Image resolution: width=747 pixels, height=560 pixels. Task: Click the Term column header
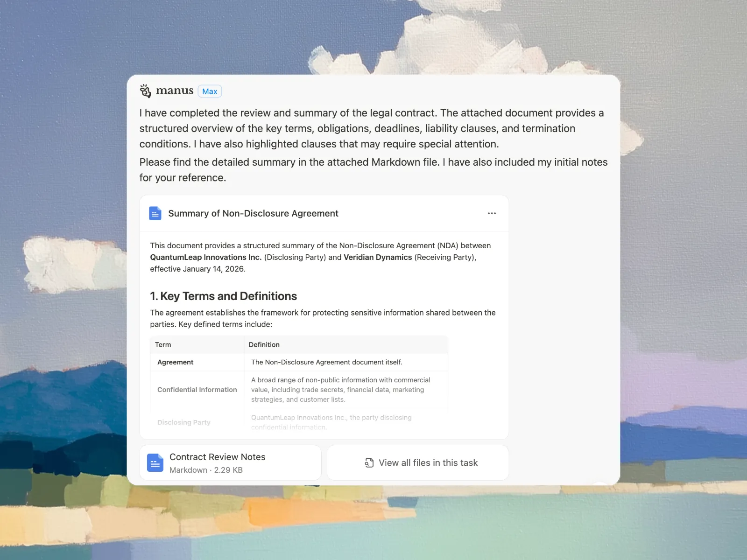pyautogui.click(x=163, y=344)
